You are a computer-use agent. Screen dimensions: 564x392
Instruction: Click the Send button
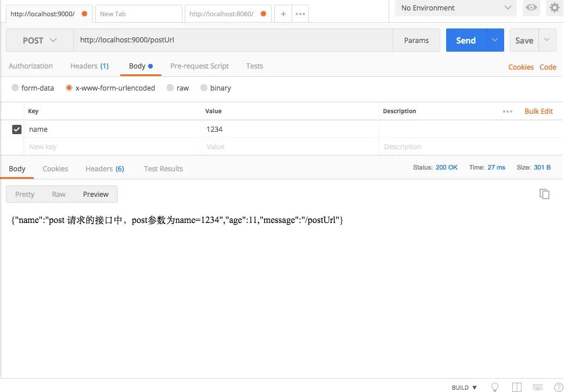pos(466,40)
